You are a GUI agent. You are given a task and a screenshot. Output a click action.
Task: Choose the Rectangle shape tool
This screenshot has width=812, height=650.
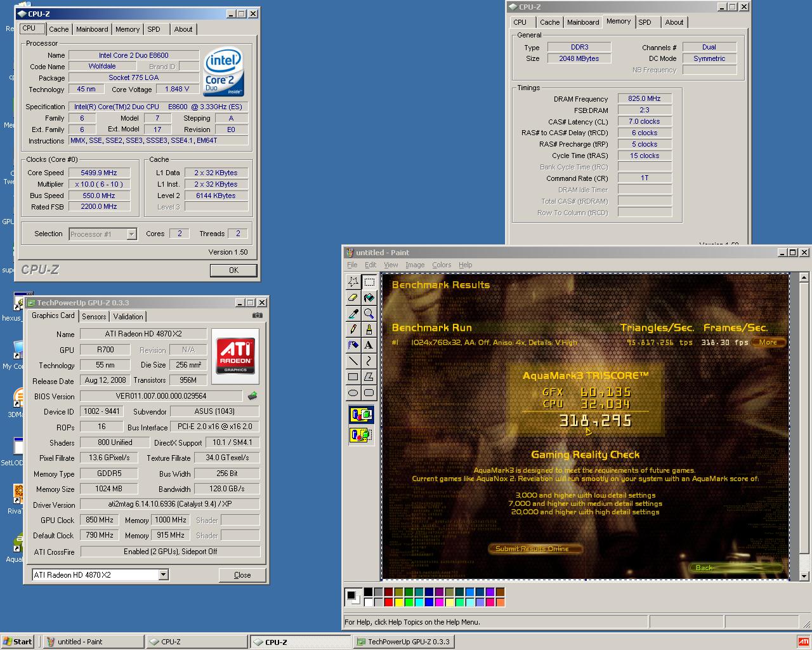[353, 376]
